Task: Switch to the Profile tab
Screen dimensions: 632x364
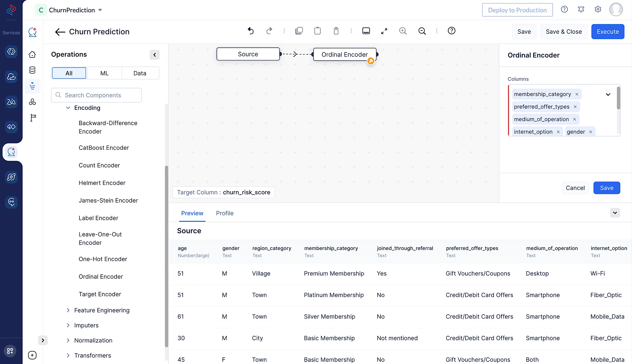Action: point(225,213)
